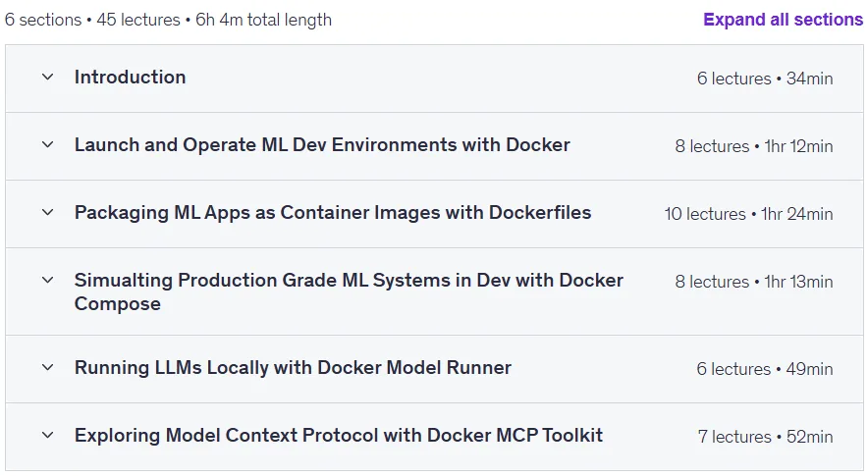Expand Packaging ML Apps section chevron
Viewport: 868px width, 476px height.
click(47, 212)
